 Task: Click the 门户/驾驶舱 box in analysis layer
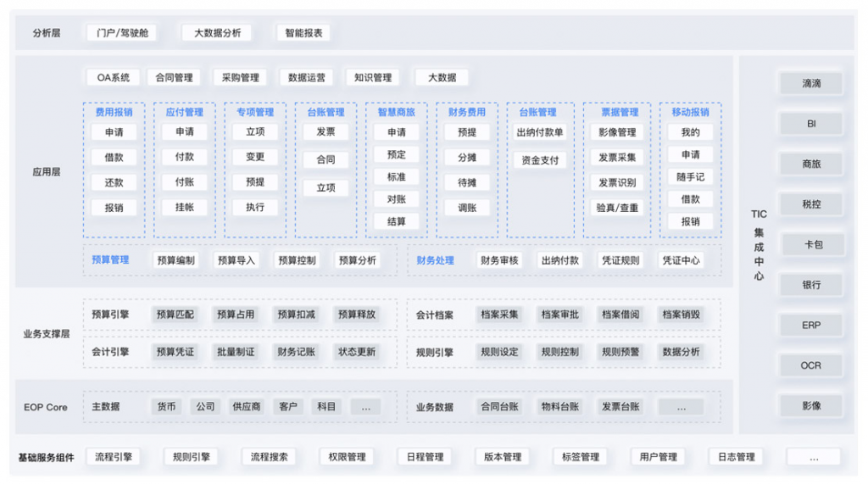tap(124, 33)
